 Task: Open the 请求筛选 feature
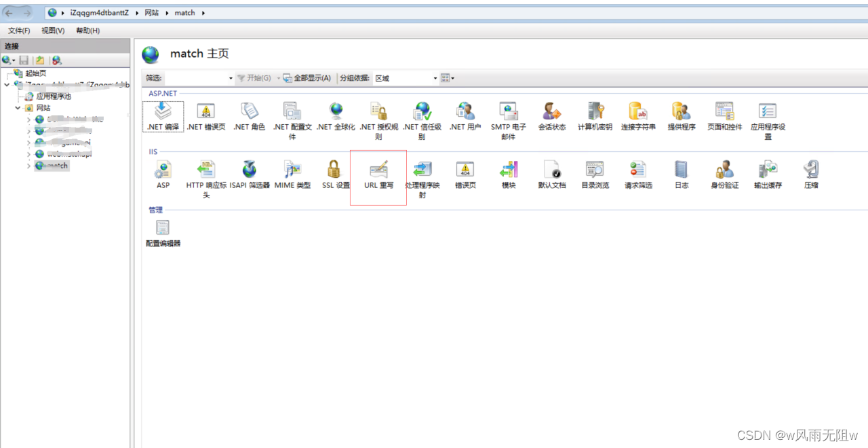(638, 174)
